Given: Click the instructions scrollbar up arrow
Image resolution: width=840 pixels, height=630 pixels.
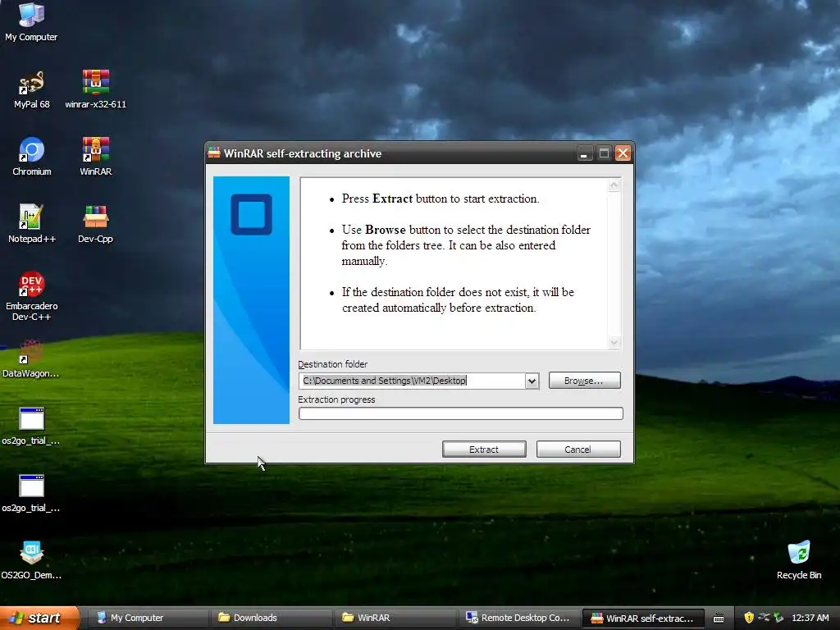Looking at the screenshot, I should pyautogui.click(x=614, y=185).
